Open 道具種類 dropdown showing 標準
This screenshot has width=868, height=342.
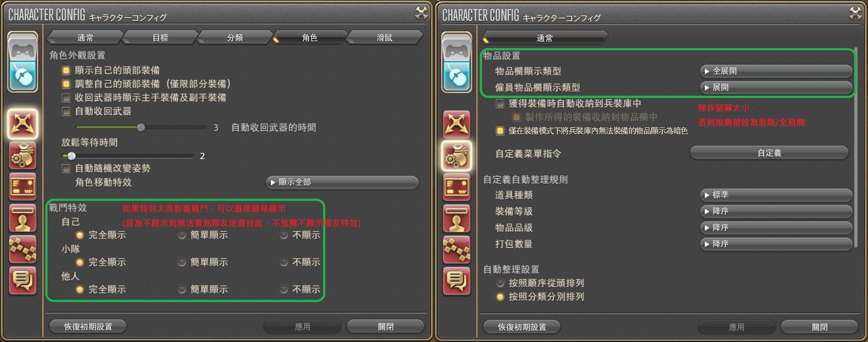tap(776, 195)
